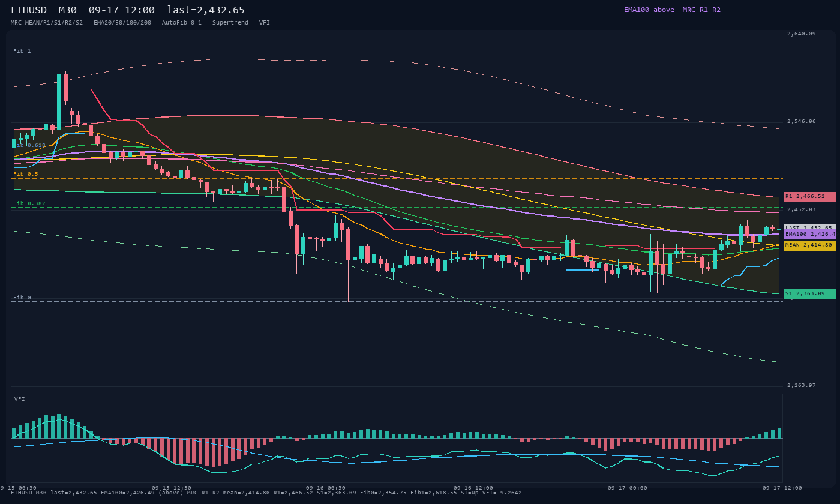The width and height of the screenshot is (840, 504).
Task: Select the Supertrend indicator label
Action: (230, 23)
